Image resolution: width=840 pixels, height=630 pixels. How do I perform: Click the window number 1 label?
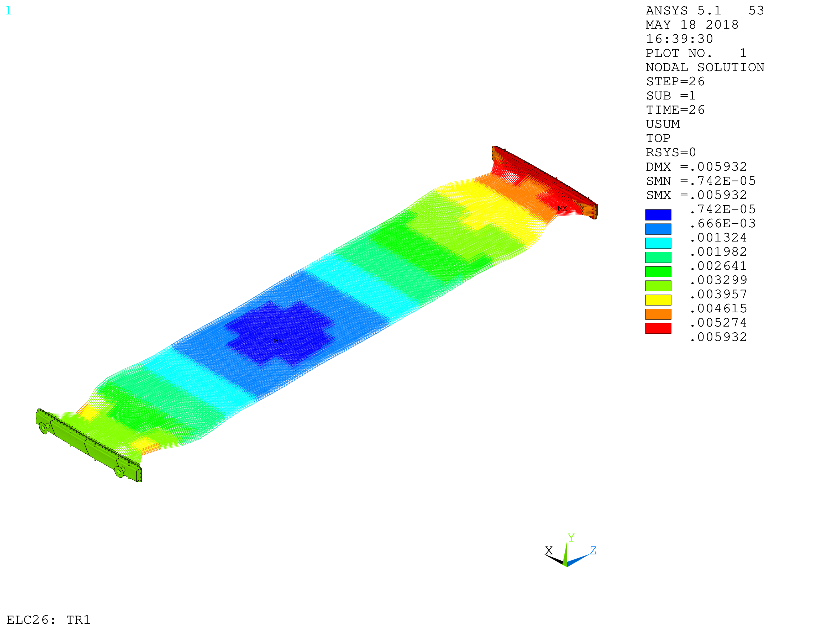[8, 11]
